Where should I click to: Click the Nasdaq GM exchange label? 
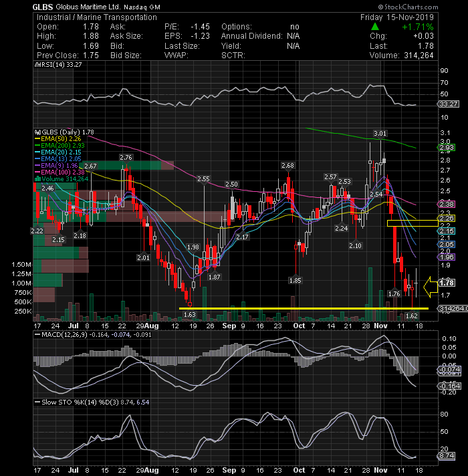click(x=142, y=7)
